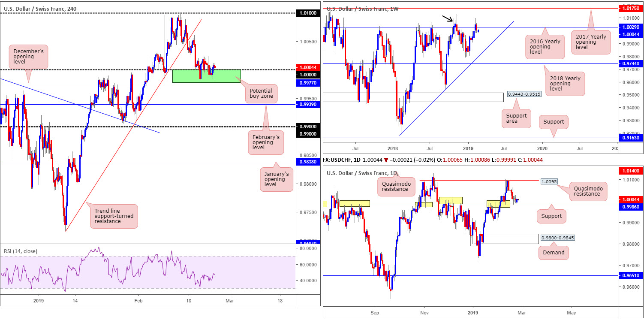The image size is (644, 320).
Task: Click 'Sep' on the daily chart time axis
Action: click(x=375, y=314)
